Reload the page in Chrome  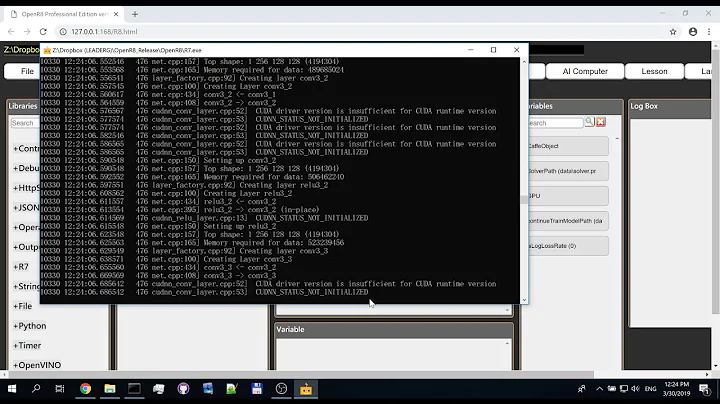[43, 32]
